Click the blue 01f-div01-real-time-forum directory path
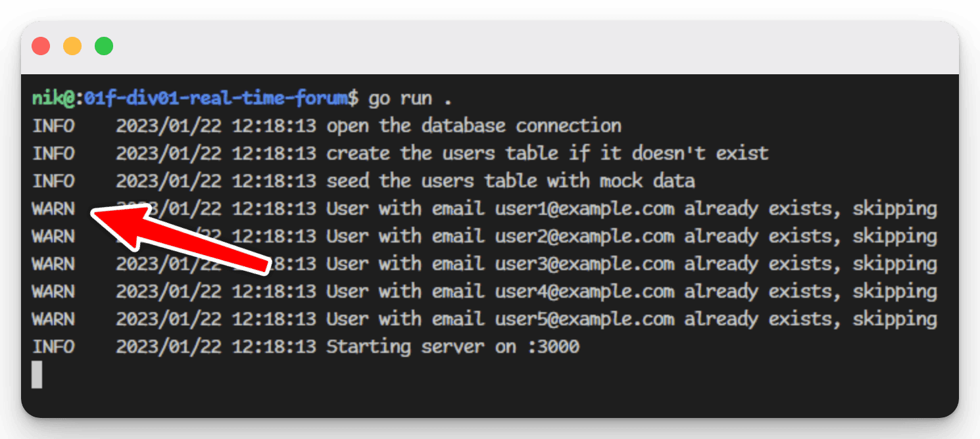This screenshot has width=980, height=439. [216, 99]
